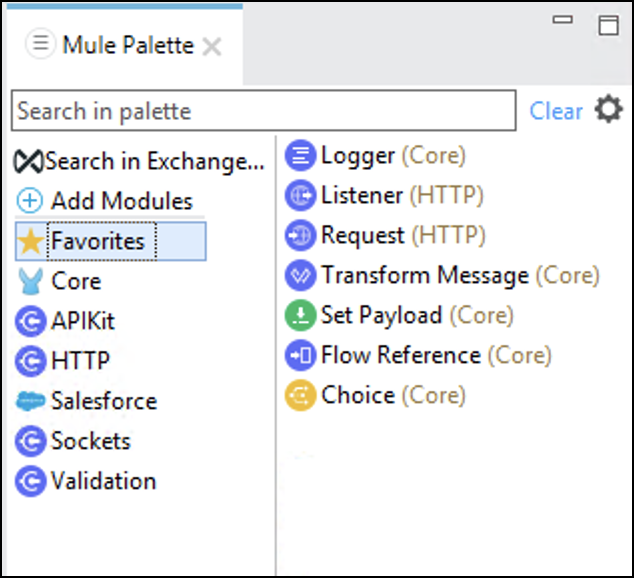Select Sockets category label
Image resolution: width=634 pixels, height=578 pixels.
coord(91,441)
